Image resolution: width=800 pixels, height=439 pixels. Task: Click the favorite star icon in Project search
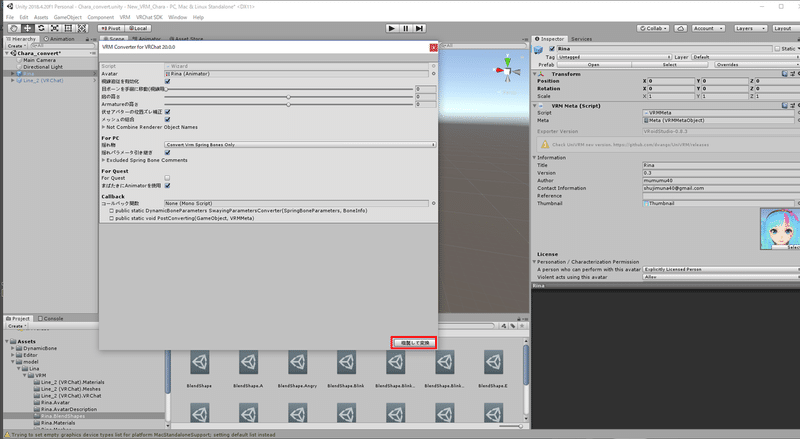point(521,326)
